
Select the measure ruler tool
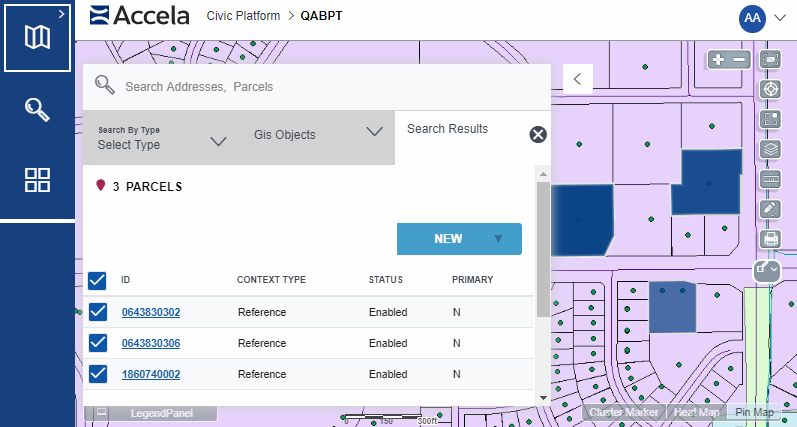[x=770, y=179]
